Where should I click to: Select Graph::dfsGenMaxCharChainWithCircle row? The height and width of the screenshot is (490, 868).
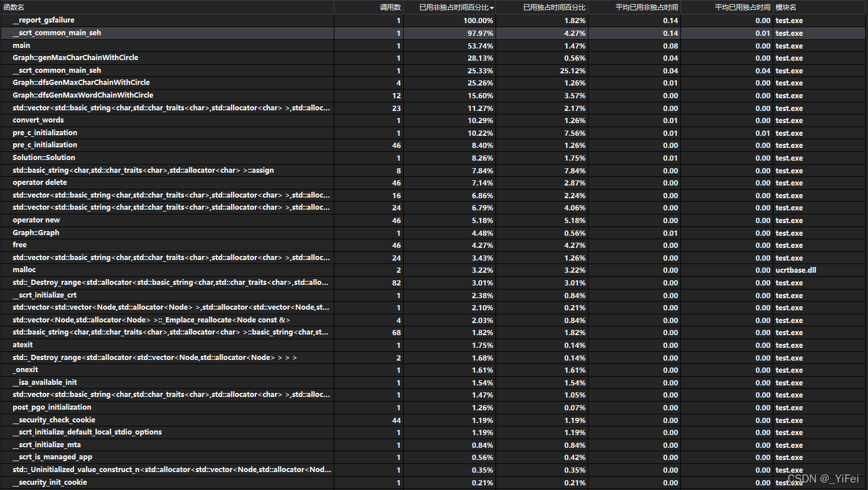pyautogui.click(x=434, y=83)
